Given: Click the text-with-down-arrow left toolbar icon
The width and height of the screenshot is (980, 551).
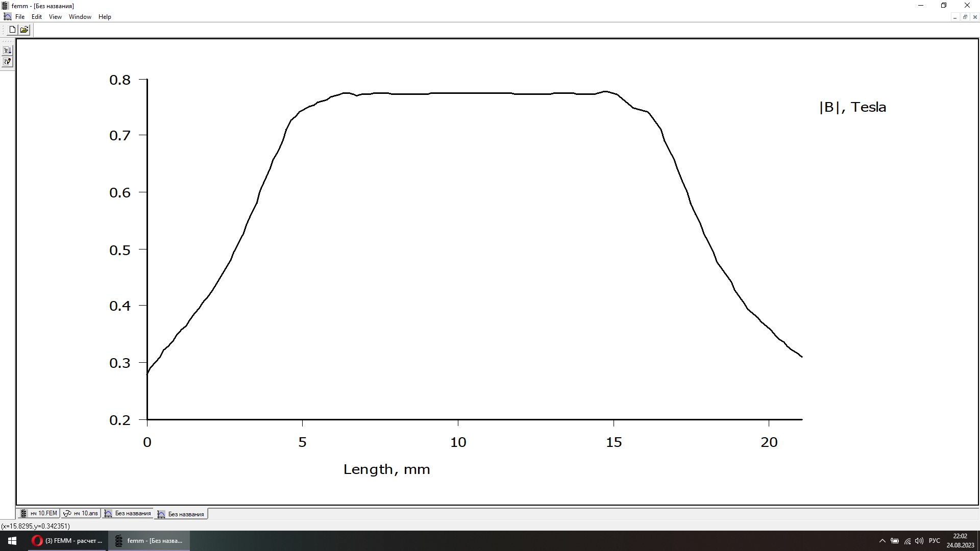Looking at the screenshot, I should coord(7,51).
